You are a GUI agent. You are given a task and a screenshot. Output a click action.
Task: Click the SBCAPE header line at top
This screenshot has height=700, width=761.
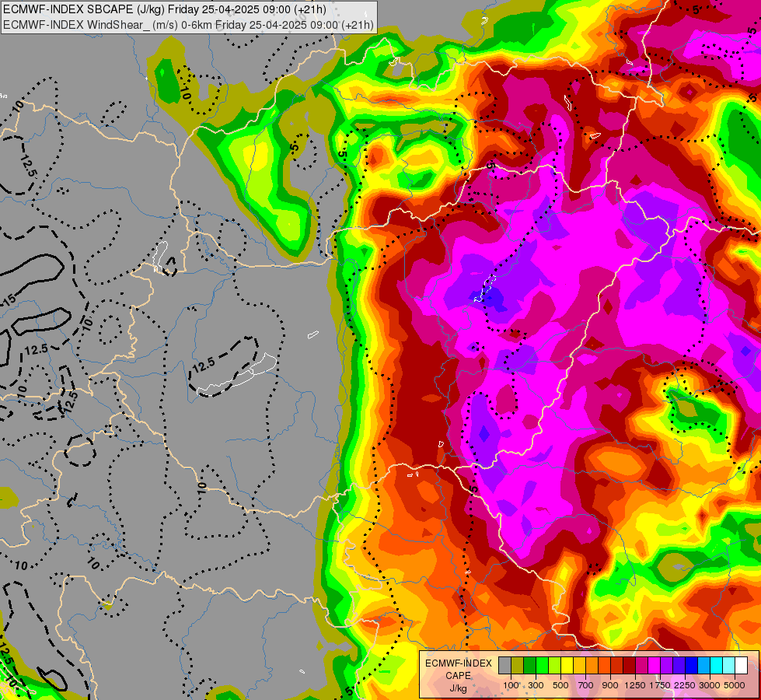[x=165, y=9]
